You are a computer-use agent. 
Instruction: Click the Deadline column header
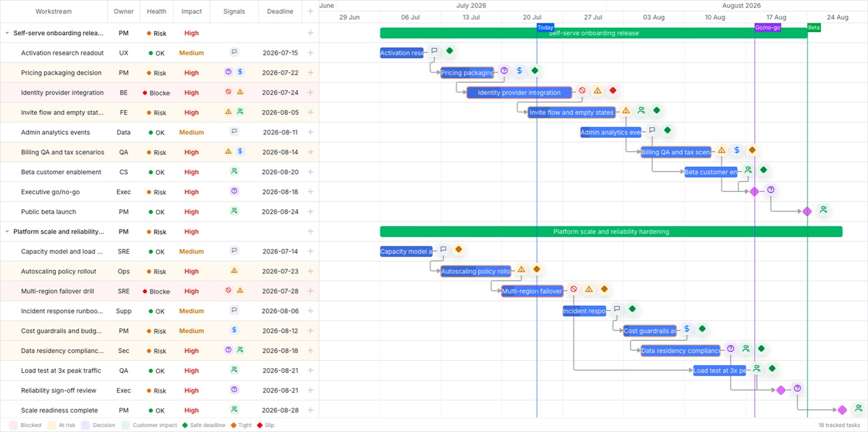pyautogui.click(x=280, y=11)
